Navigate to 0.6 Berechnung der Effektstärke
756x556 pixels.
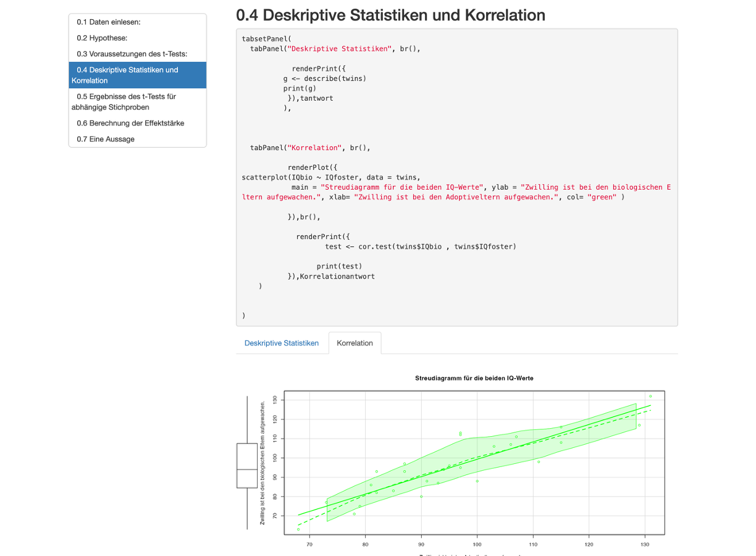click(130, 124)
